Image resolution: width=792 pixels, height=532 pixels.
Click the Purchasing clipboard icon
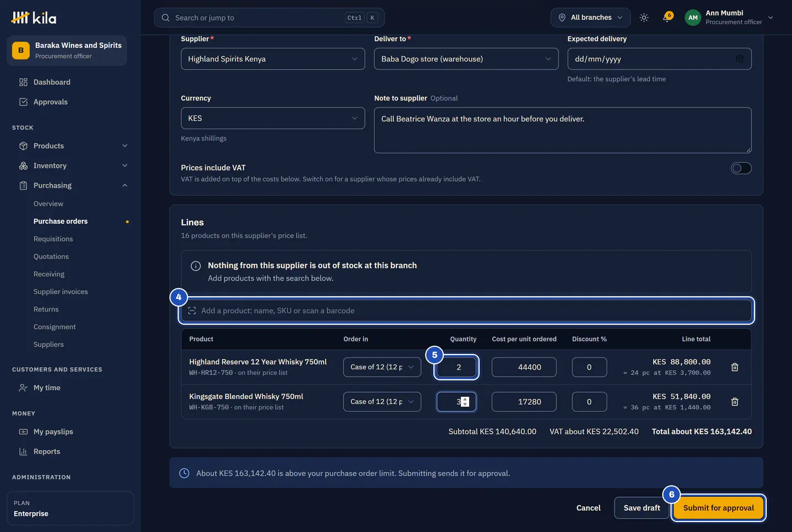pyautogui.click(x=23, y=186)
